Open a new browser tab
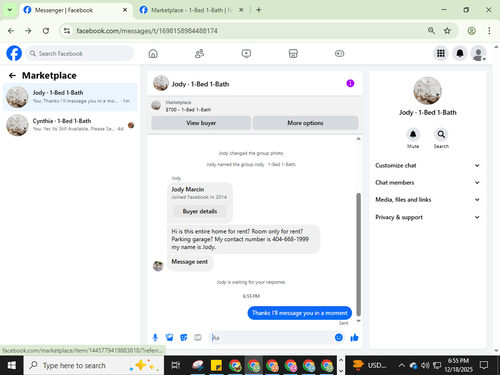Screen dimensions: 500x375 (x=259, y=10)
